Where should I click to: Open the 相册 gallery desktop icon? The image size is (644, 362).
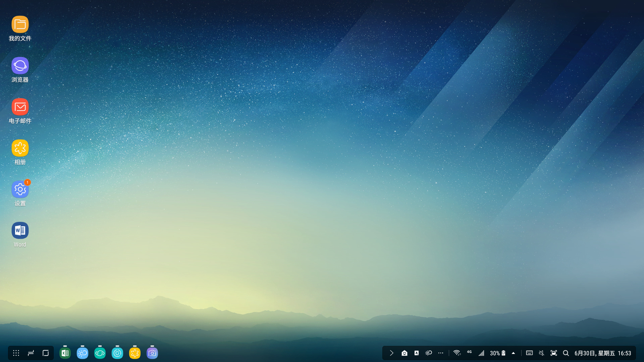click(x=20, y=148)
